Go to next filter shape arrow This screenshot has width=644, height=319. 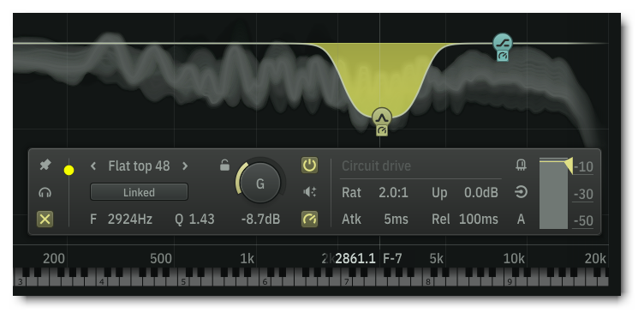click(185, 166)
